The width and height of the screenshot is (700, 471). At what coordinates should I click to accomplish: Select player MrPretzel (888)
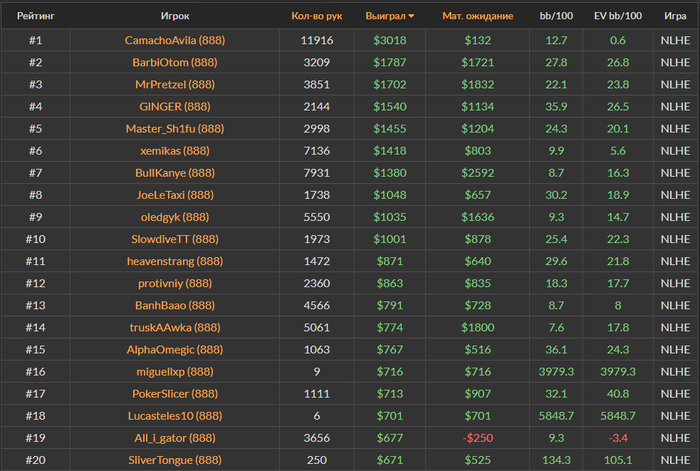tap(175, 84)
